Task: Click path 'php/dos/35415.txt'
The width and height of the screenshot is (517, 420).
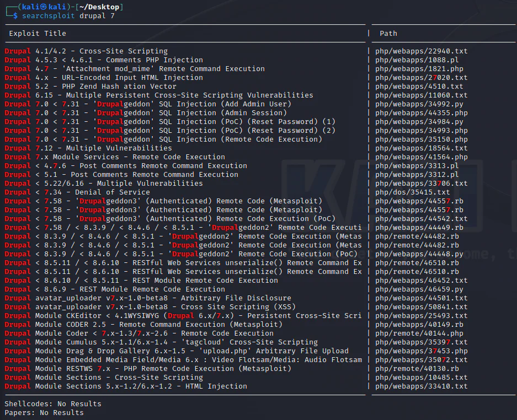Action: tap(413, 192)
